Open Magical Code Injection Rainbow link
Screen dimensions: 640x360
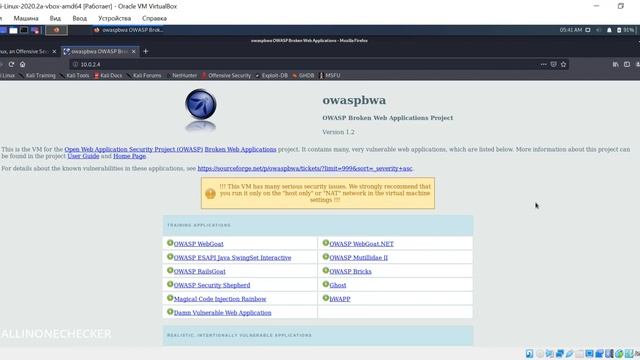point(220,299)
